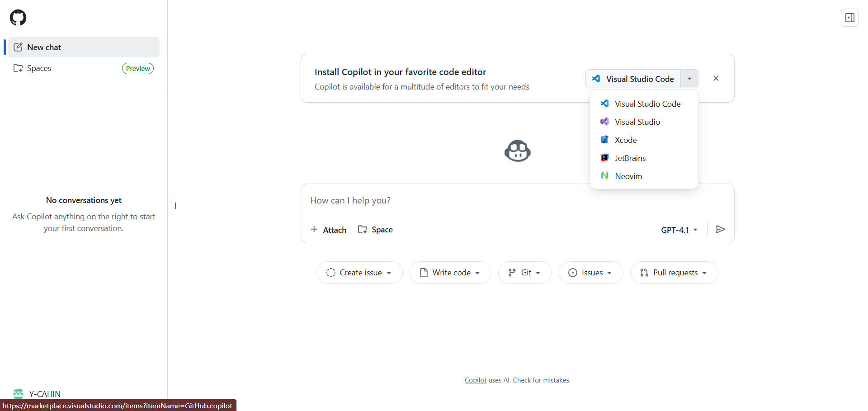Expand the Create issue suggestions
868x411 pixels.
360,273
